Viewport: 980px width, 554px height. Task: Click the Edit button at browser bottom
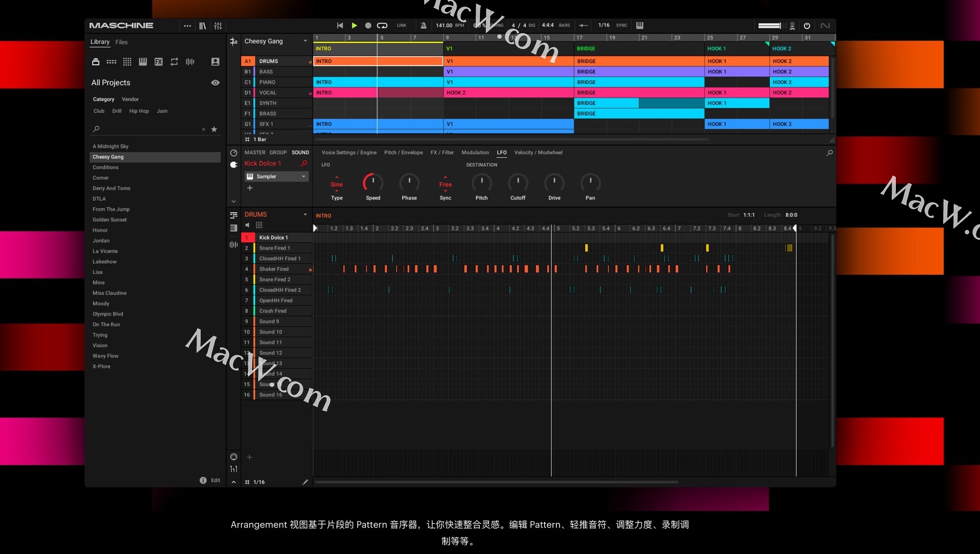click(x=215, y=480)
